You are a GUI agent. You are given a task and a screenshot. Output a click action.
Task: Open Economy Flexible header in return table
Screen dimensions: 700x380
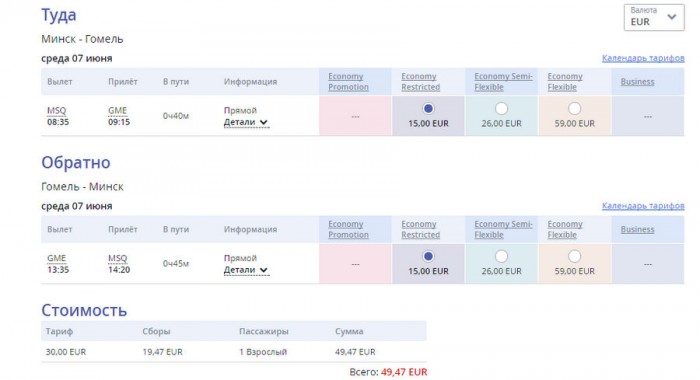pyautogui.click(x=565, y=230)
